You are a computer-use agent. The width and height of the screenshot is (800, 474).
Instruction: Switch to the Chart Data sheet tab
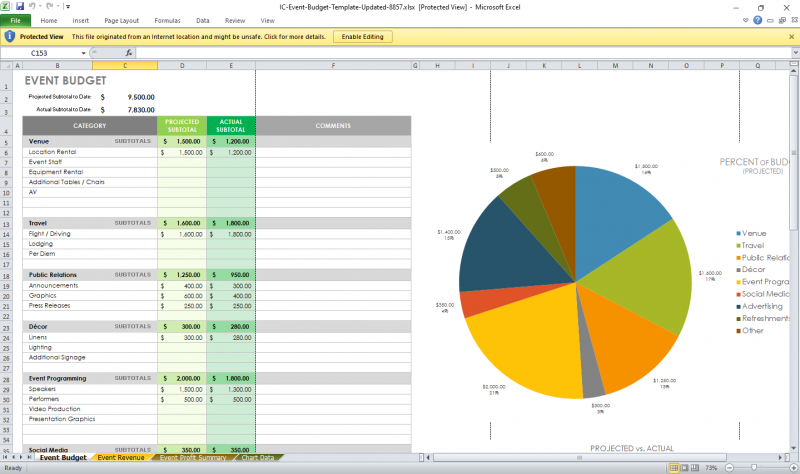coord(258,458)
